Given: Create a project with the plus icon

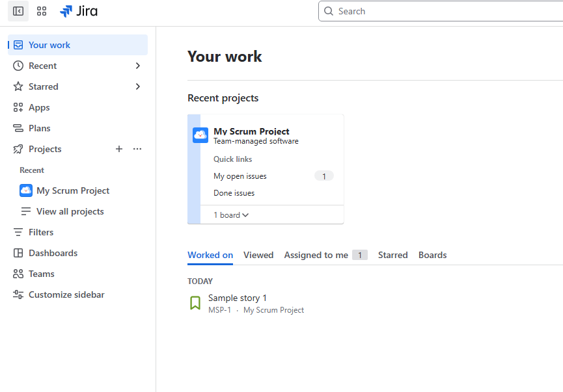Looking at the screenshot, I should 119,149.
